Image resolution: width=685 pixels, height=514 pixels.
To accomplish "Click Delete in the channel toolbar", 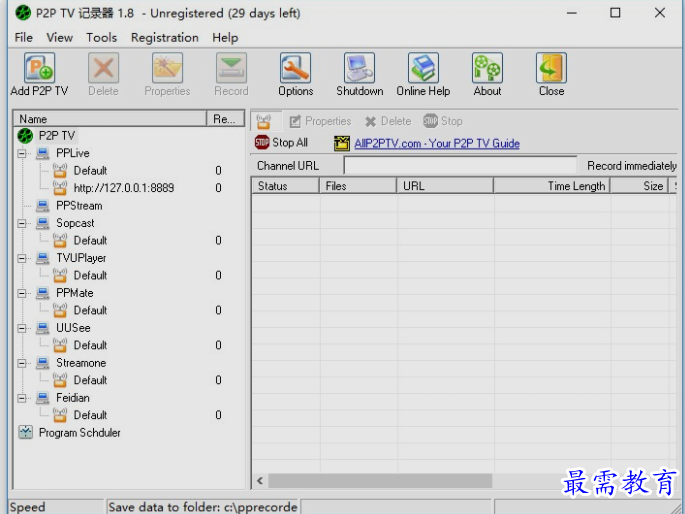I will click(x=388, y=121).
